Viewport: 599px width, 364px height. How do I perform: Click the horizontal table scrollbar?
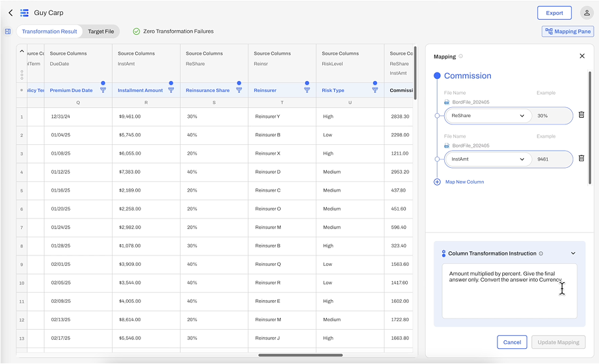300,355
